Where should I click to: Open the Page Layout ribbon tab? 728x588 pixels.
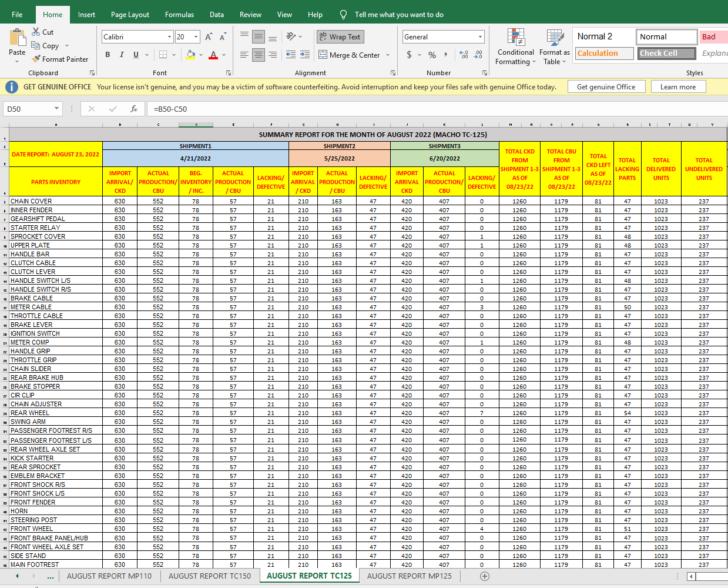pos(130,15)
